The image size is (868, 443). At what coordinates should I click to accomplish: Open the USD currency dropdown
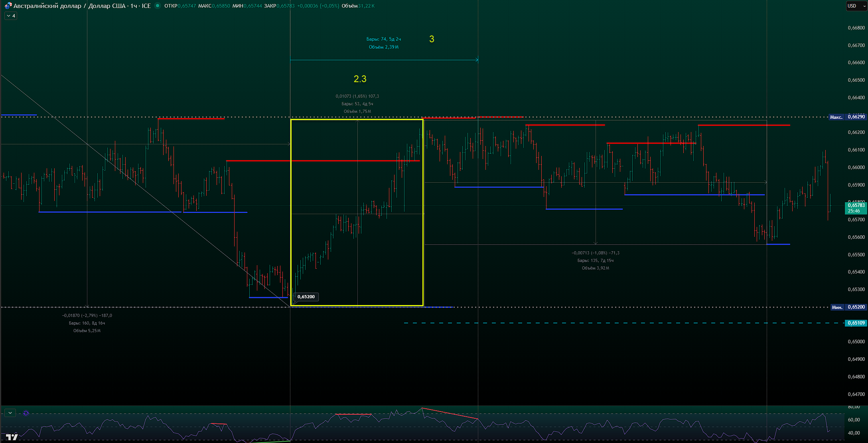coord(856,6)
